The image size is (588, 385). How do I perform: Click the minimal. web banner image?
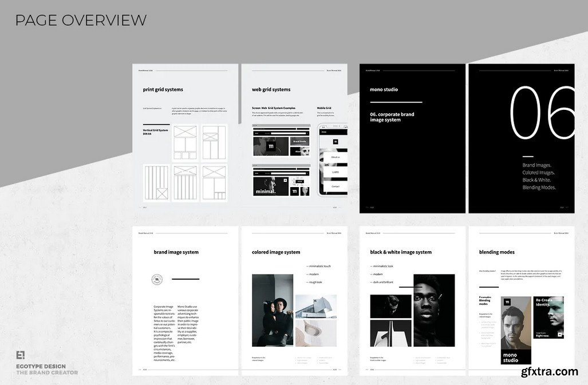270,185
